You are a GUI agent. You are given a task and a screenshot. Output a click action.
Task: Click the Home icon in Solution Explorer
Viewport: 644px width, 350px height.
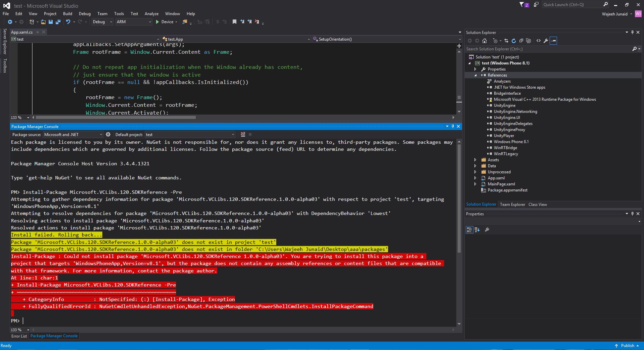[x=485, y=41]
